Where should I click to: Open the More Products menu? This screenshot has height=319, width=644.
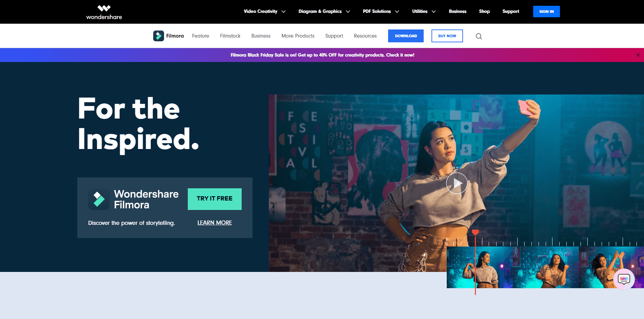298,36
